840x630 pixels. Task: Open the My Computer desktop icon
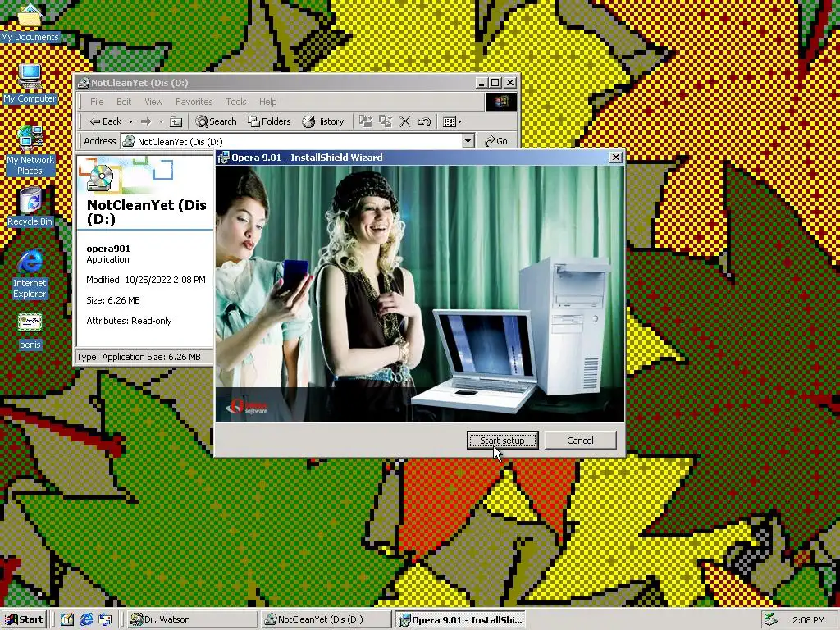[x=30, y=84]
